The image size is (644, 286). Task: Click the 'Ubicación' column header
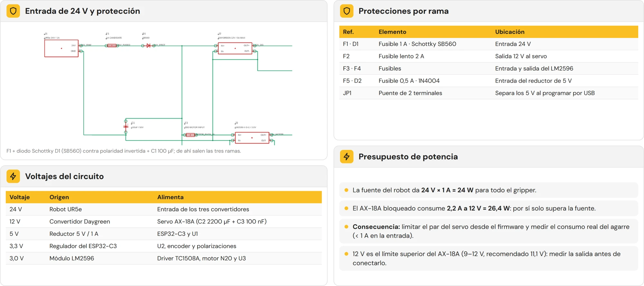pyautogui.click(x=510, y=32)
